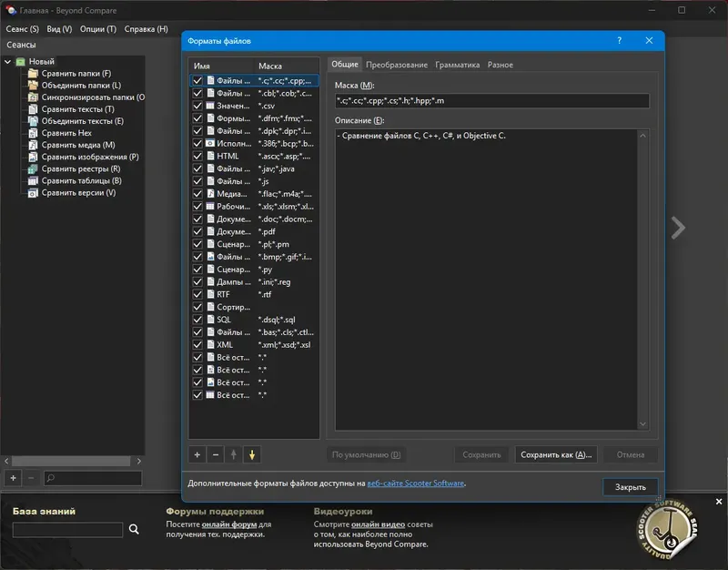Click the minus icon to remove file format
Viewport: 728px width, 570px height.
click(216, 454)
